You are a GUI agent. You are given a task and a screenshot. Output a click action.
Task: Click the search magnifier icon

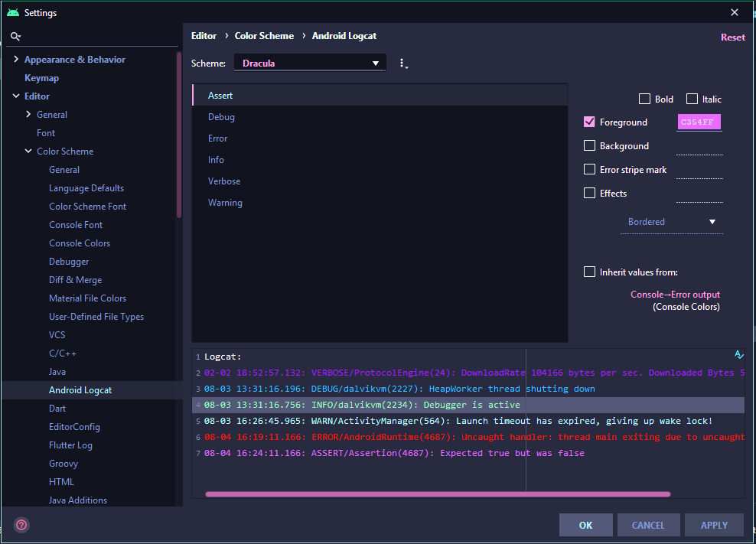(15, 36)
